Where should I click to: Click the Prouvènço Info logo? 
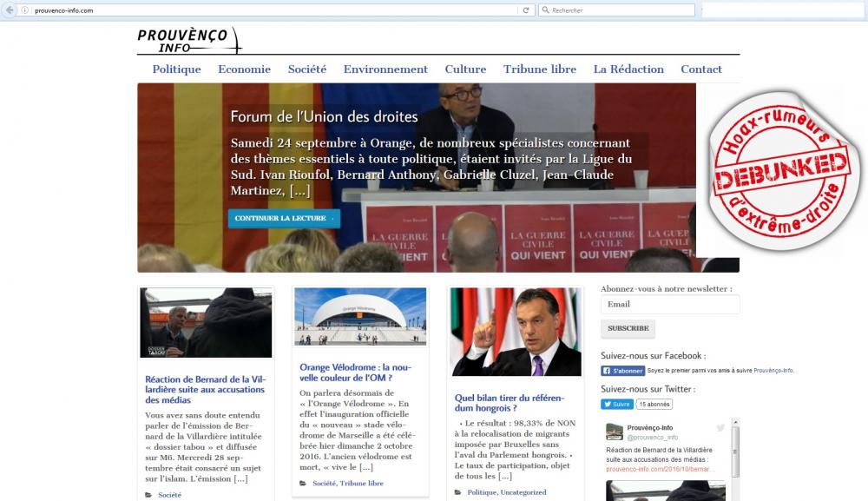pyautogui.click(x=190, y=41)
